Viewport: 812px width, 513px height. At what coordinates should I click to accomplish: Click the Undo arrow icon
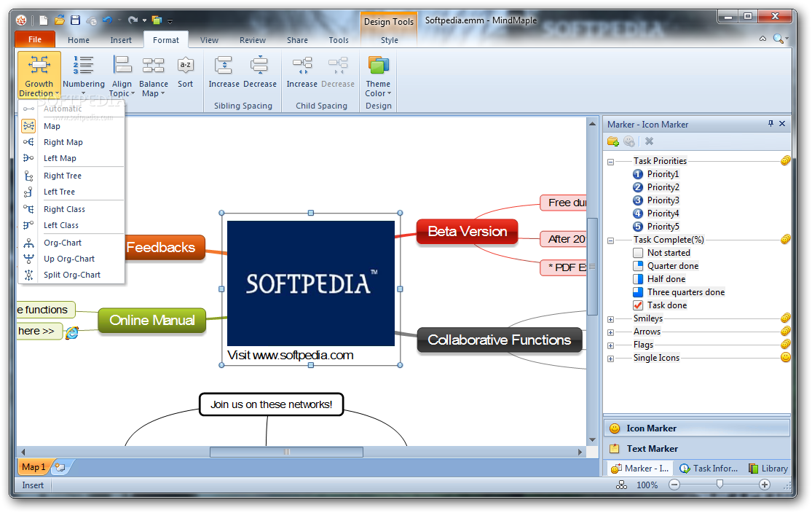click(x=107, y=20)
